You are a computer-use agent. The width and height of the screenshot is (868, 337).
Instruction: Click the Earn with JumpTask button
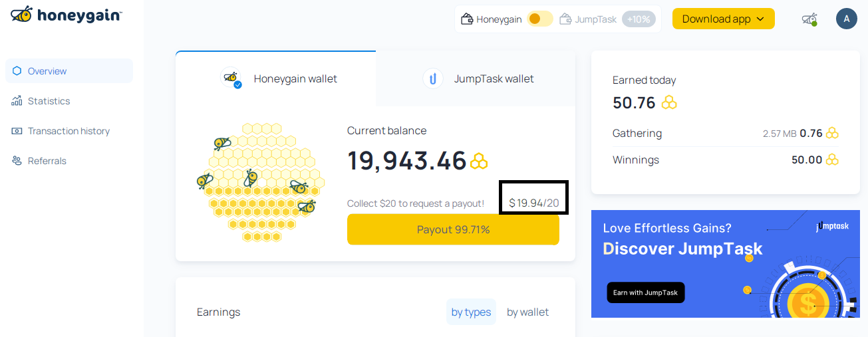[x=646, y=292]
